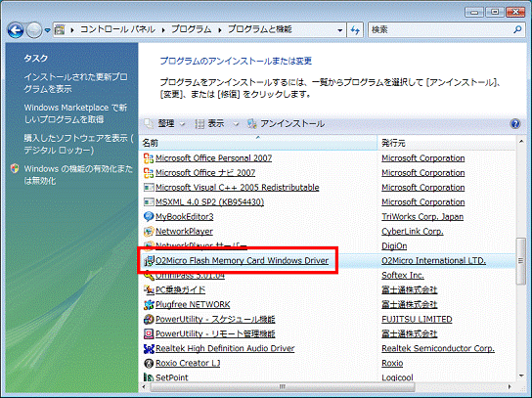The height and width of the screenshot is (398, 532).
Task: Click the vertical scrollbar down arrow
Action: click(x=521, y=376)
